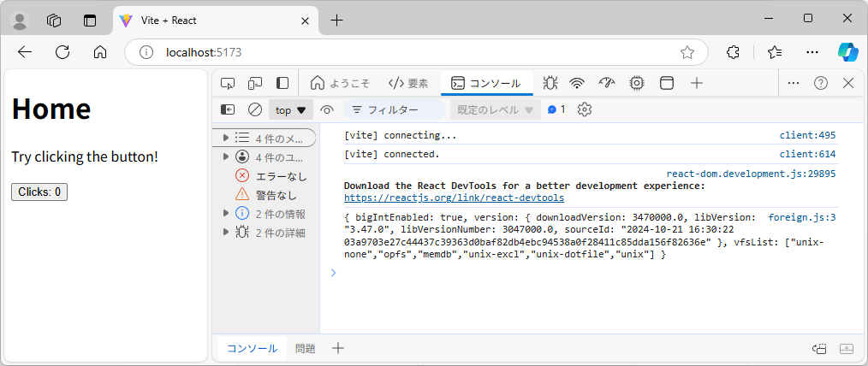Select the コンソール tab in top toolbar
The image size is (868, 366).
click(486, 84)
